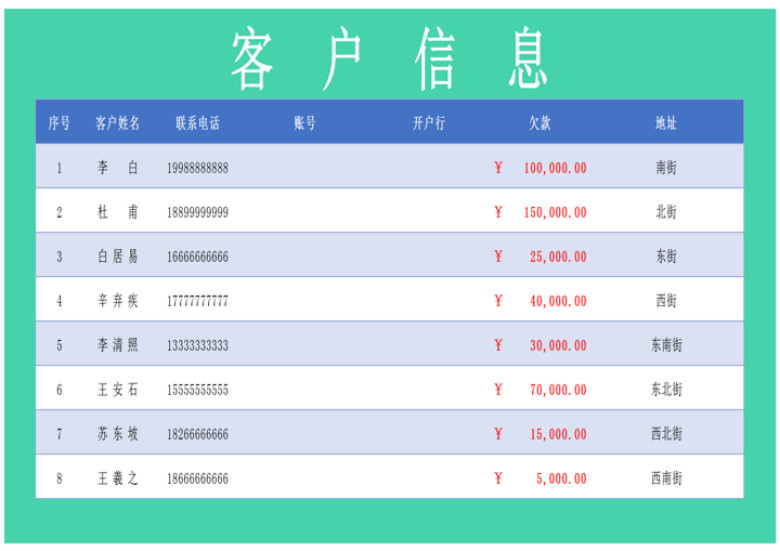
Task: Select the 客户姓名 column header
Action: point(117,123)
